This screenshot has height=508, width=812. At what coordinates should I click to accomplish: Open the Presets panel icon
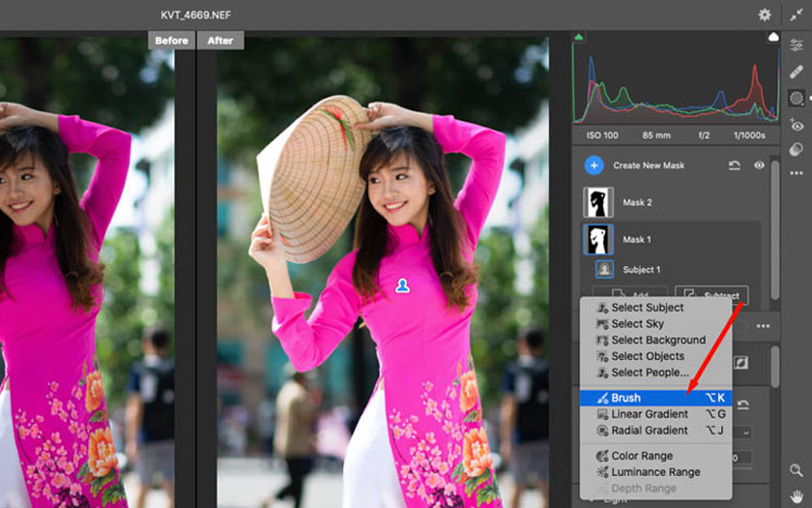click(x=797, y=149)
